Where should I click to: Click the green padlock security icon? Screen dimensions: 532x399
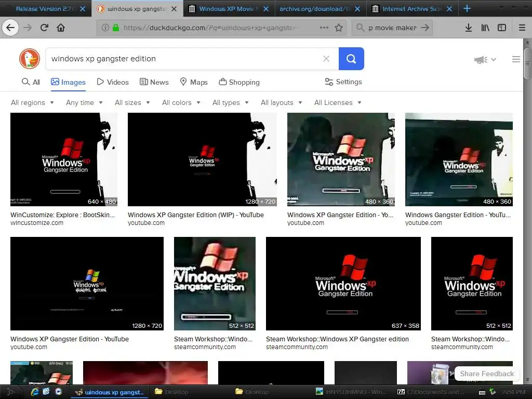116,28
